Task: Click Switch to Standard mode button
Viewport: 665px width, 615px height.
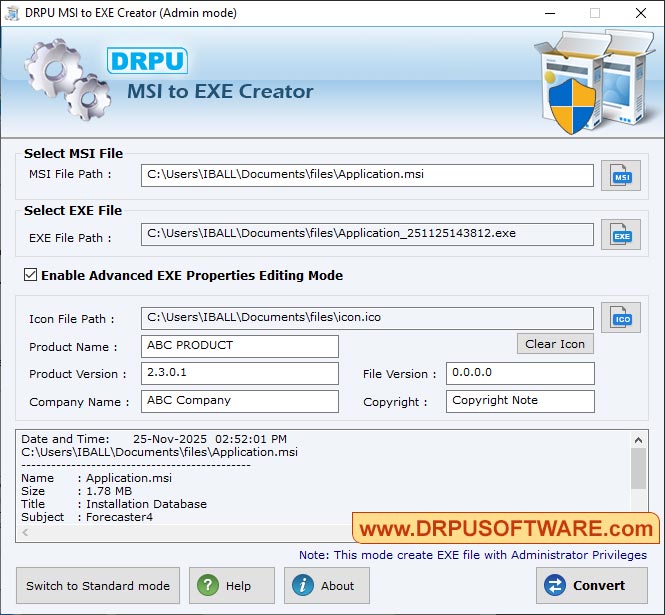Action: (98, 586)
